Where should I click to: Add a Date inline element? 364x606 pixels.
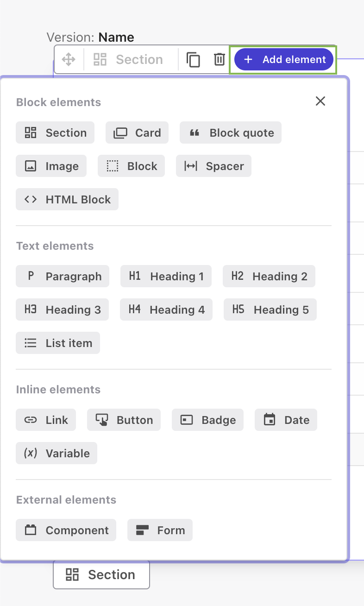[286, 420]
